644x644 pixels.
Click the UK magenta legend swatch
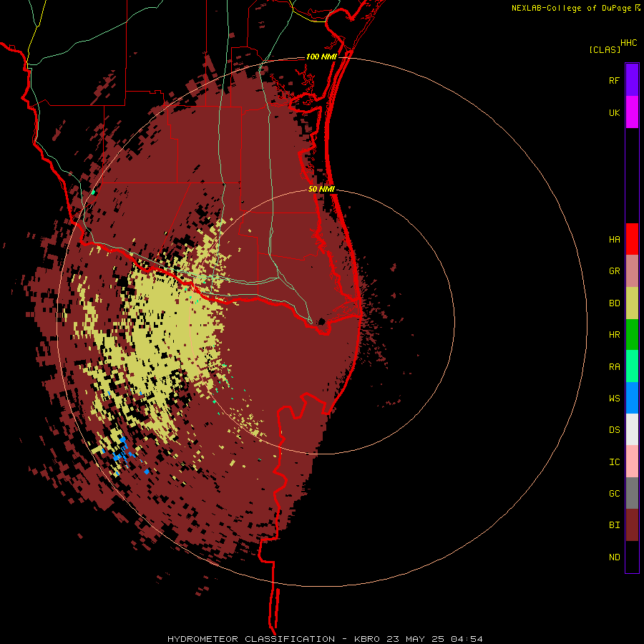[632, 112]
